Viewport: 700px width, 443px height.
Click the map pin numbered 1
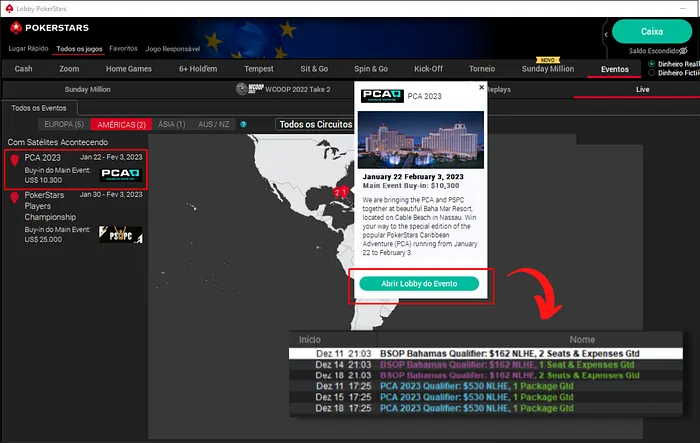344,192
